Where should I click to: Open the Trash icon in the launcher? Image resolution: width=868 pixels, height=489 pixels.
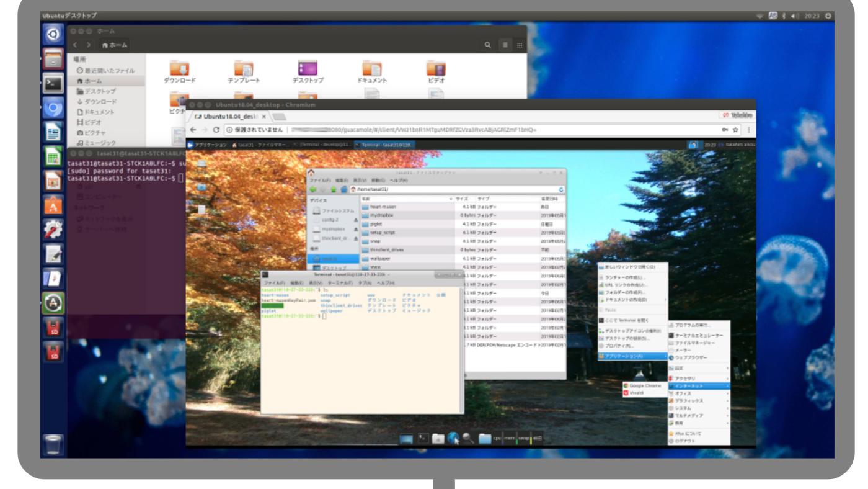(53, 444)
